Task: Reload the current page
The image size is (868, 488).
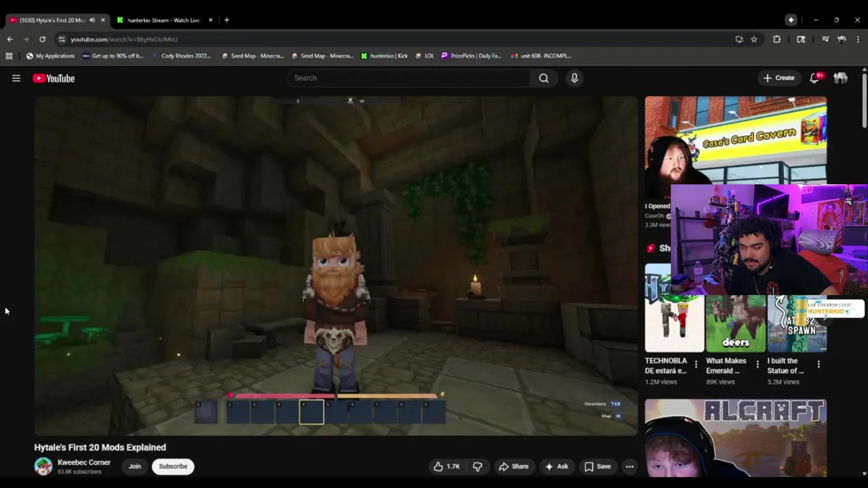Action: pyautogui.click(x=43, y=39)
